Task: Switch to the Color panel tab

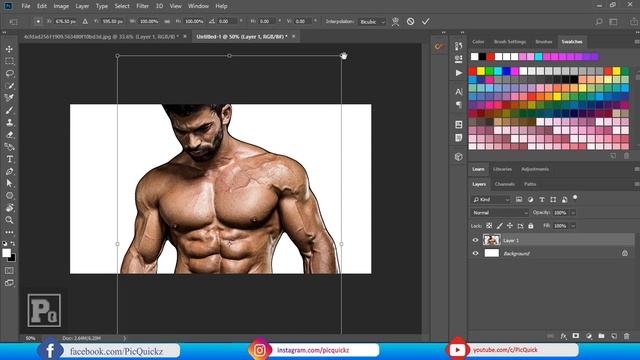Action: (478, 42)
